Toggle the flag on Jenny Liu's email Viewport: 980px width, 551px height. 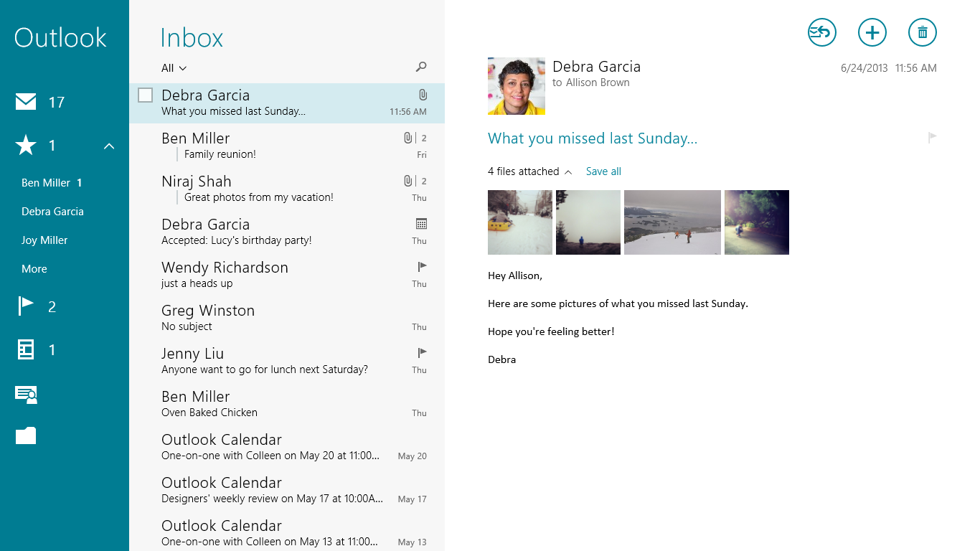click(422, 352)
